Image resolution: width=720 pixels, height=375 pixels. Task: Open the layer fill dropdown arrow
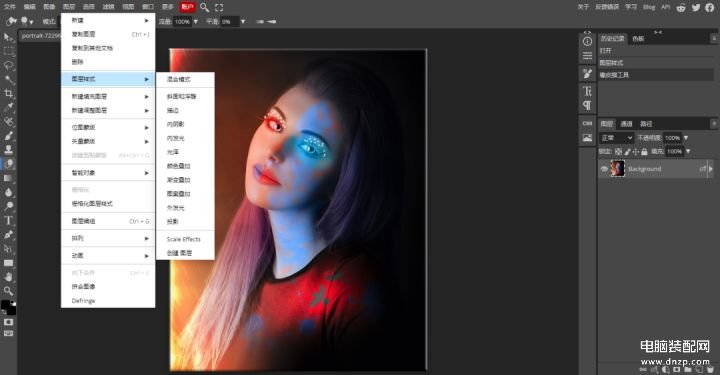point(688,151)
